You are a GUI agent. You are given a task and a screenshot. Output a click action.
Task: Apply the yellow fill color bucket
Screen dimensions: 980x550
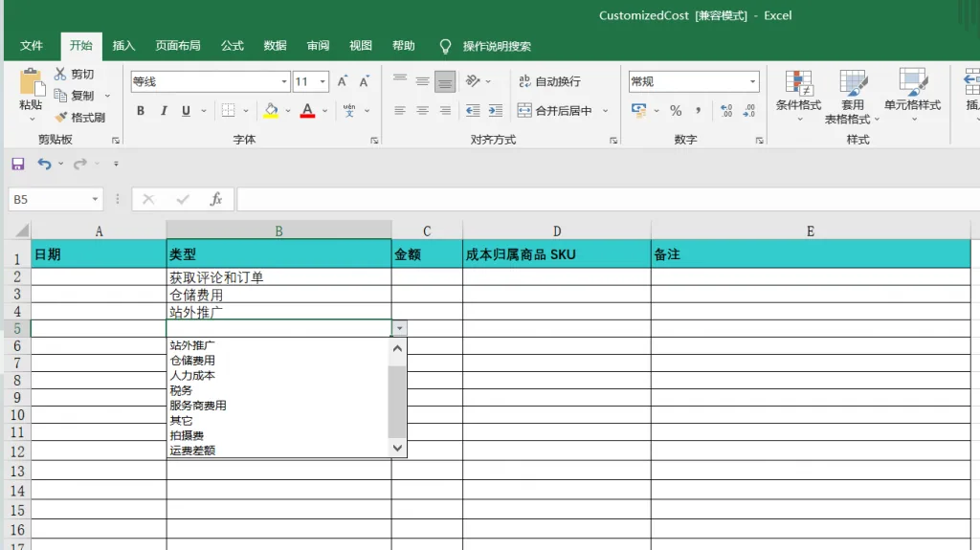(x=271, y=111)
